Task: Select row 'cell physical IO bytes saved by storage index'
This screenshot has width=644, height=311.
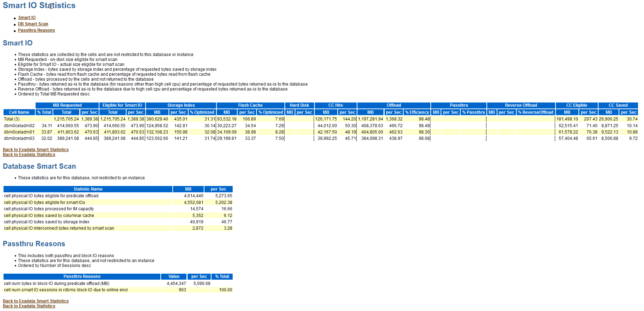Action: (118, 222)
